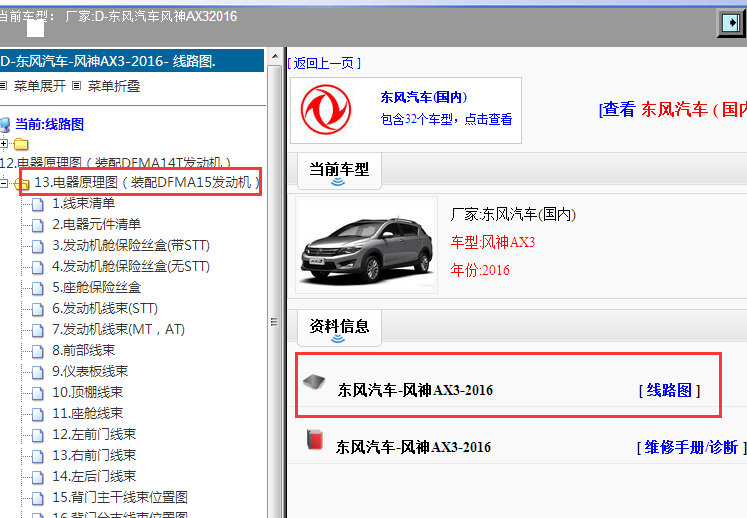Open 2.电器元件清单

coord(96,224)
